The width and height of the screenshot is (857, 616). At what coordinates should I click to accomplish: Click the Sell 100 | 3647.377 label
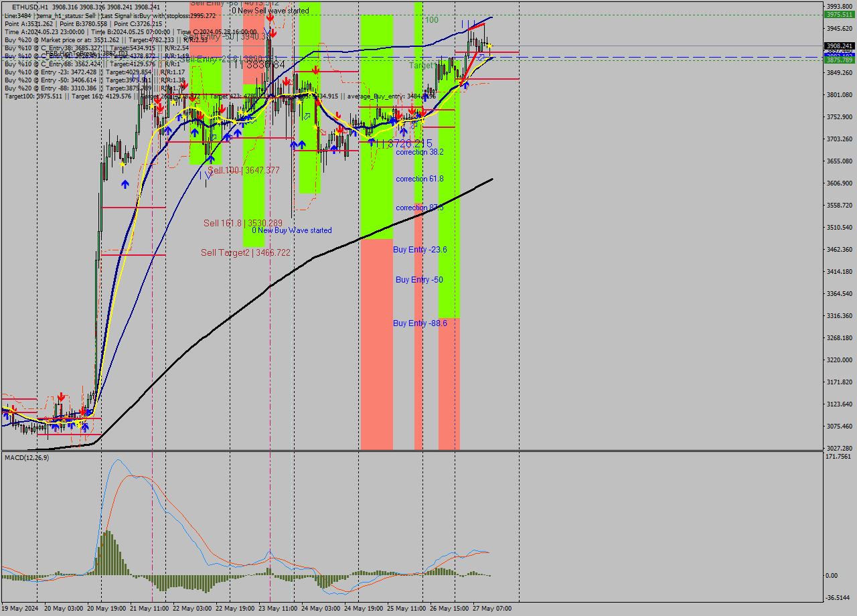tap(244, 171)
